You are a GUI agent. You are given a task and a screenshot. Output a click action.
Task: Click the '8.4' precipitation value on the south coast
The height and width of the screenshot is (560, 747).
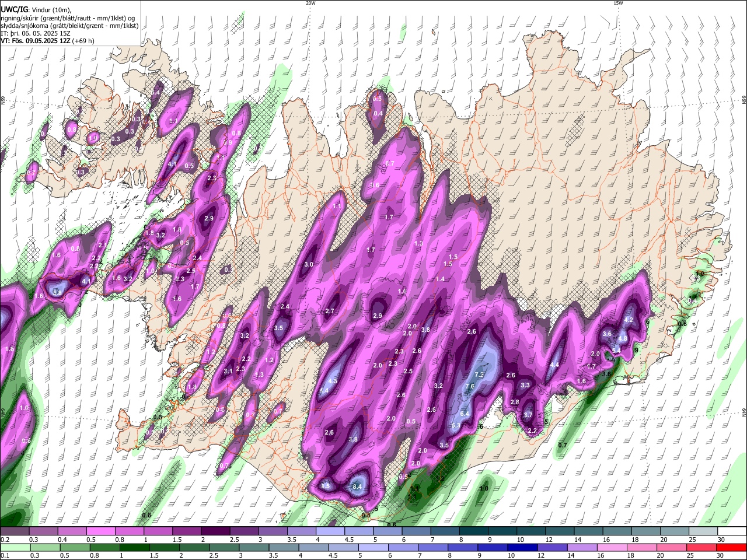(358, 487)
